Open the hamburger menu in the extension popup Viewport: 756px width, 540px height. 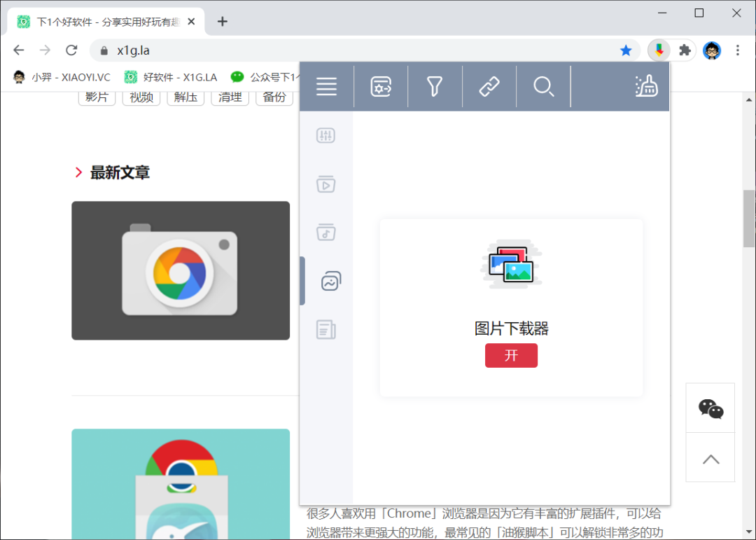tap(326, 87)
